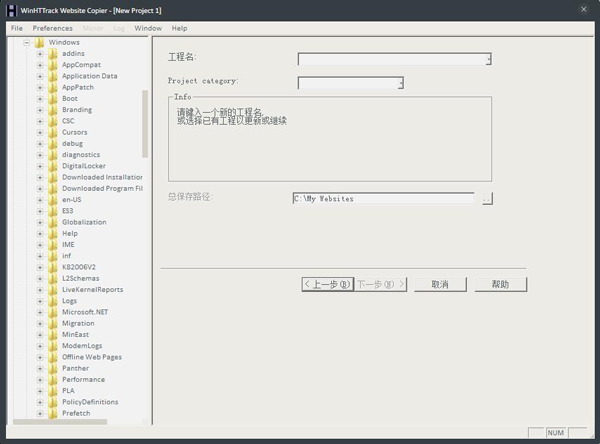Viewport: 600px width, 444px height.
Task: Click the browse '..' path button
Action: 487,199
